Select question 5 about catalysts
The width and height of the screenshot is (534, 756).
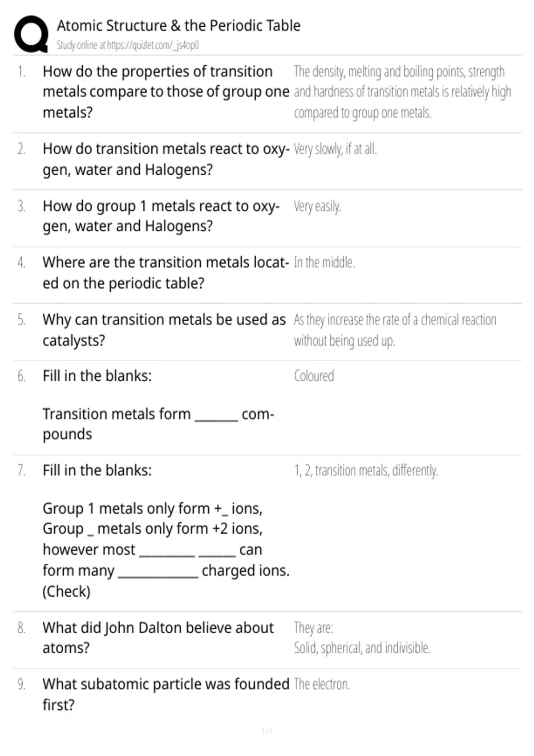pyautogui.click(x=164, y=330)
